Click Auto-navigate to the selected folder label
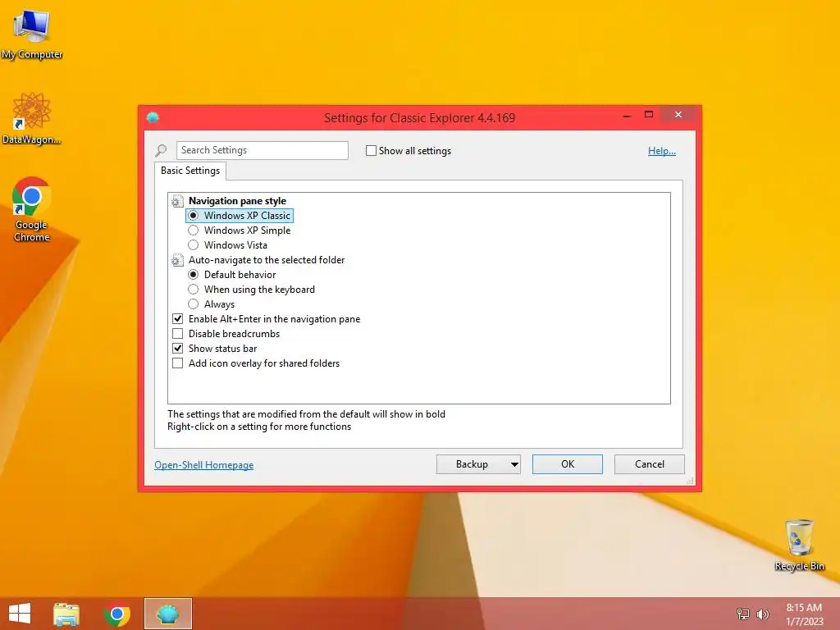 tap(267, 260)
